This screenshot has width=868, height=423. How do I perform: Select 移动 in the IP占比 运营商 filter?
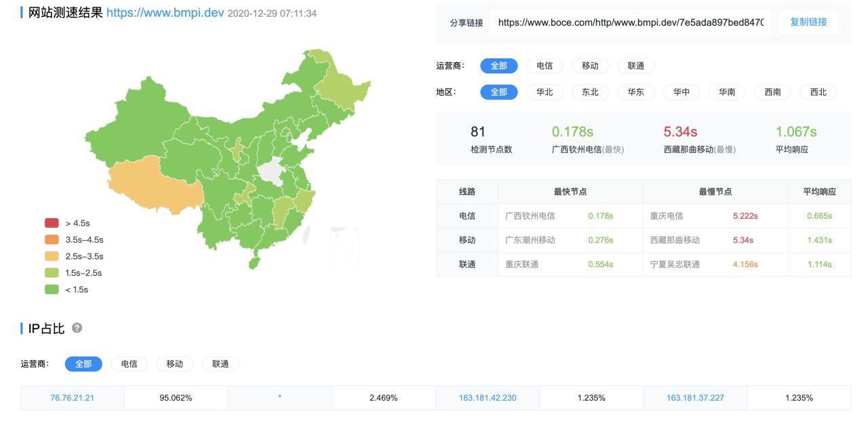pyautogui.click(x=174, y=364)
